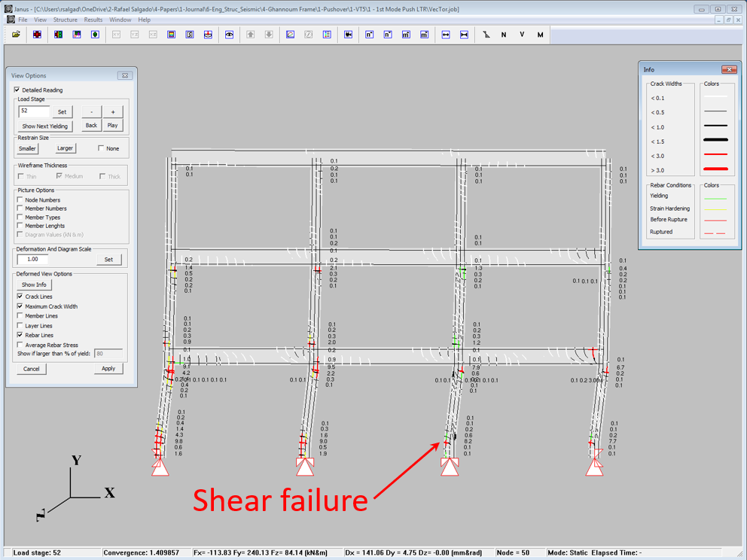Toggle the Detailed Reading checkbox

click(17, 90)
